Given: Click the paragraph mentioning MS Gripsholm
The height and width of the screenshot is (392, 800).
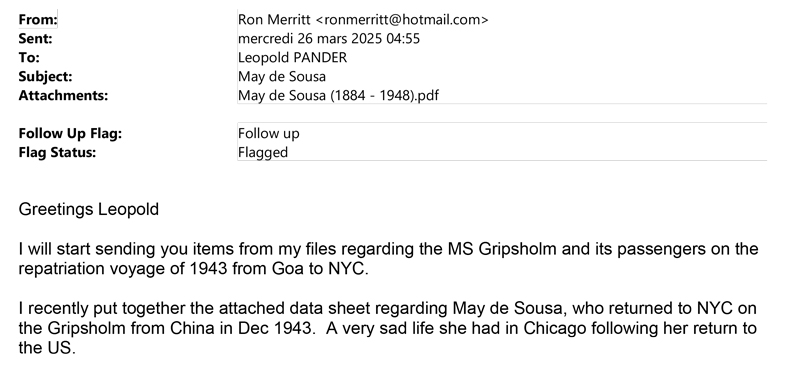Looking at the screenshot, I should click(x=388, y=259).
